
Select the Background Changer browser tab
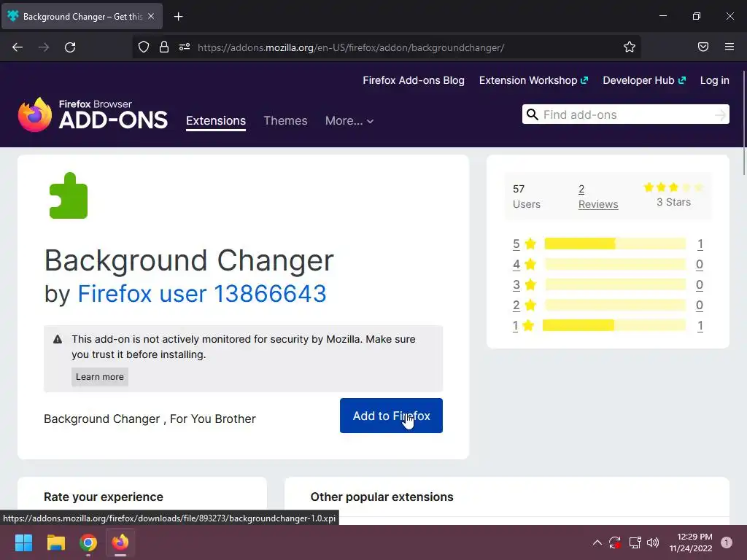coord(82,16)
